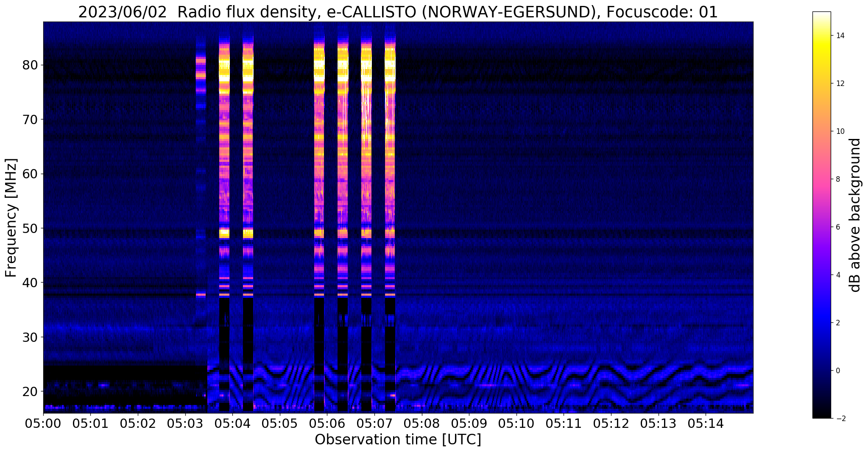This screenshot has height=452, width=868.
Task: Click the colorbar tick '−2'
Action: [840, 419]
